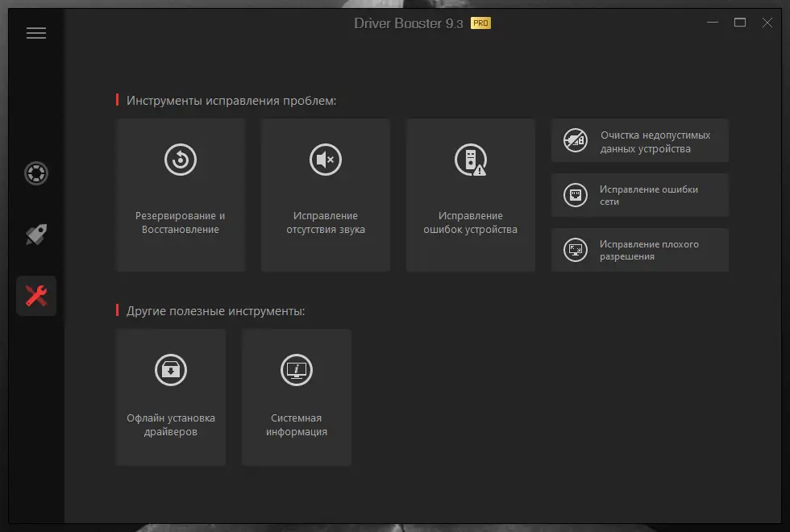Open Системная информация

coord(297,397)
